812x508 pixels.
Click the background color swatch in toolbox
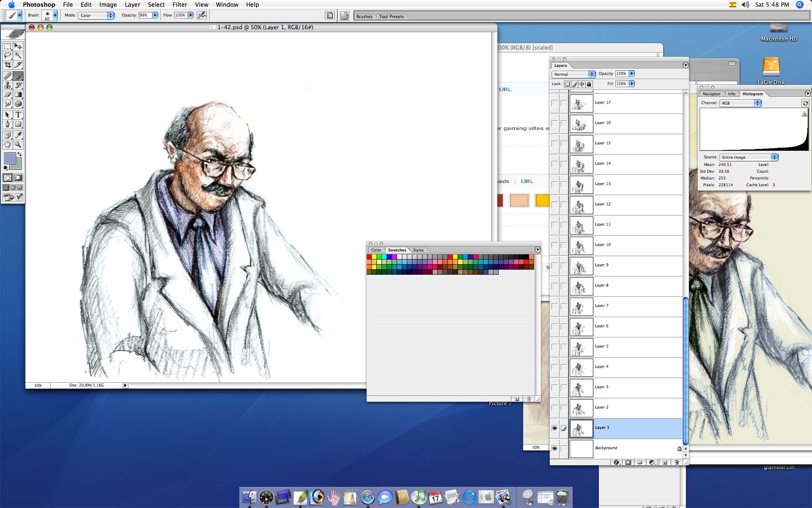coord(18,166)
